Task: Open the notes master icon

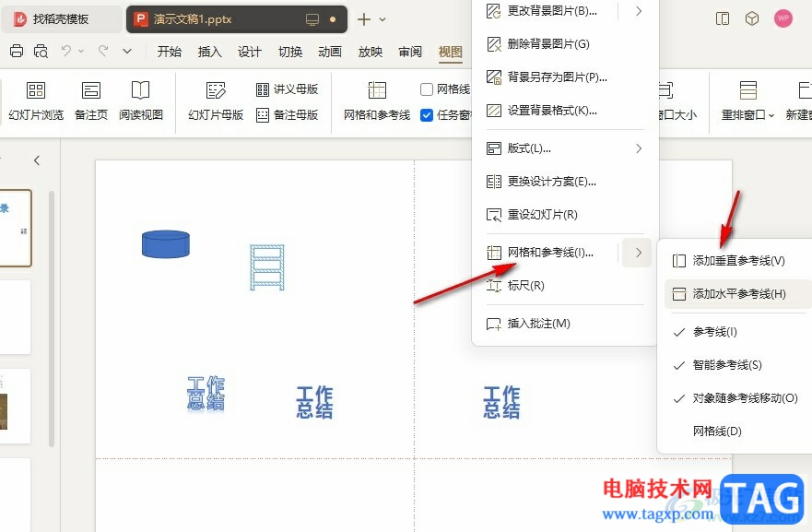Action: click(263, 115)
